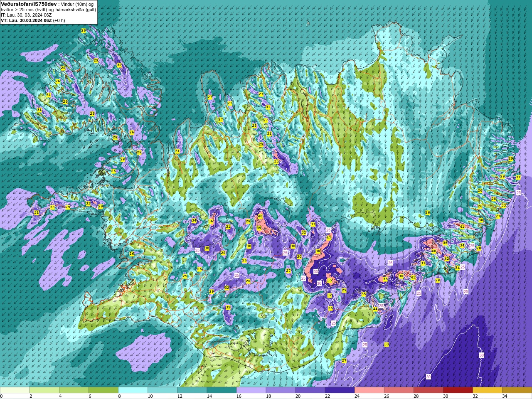
Task: Click the 26–28 m/s salmon legend swatch
Action: [399, 390]
